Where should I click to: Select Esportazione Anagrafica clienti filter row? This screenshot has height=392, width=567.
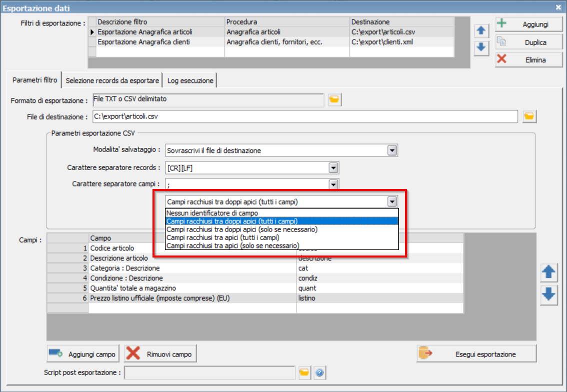point(271,42)
